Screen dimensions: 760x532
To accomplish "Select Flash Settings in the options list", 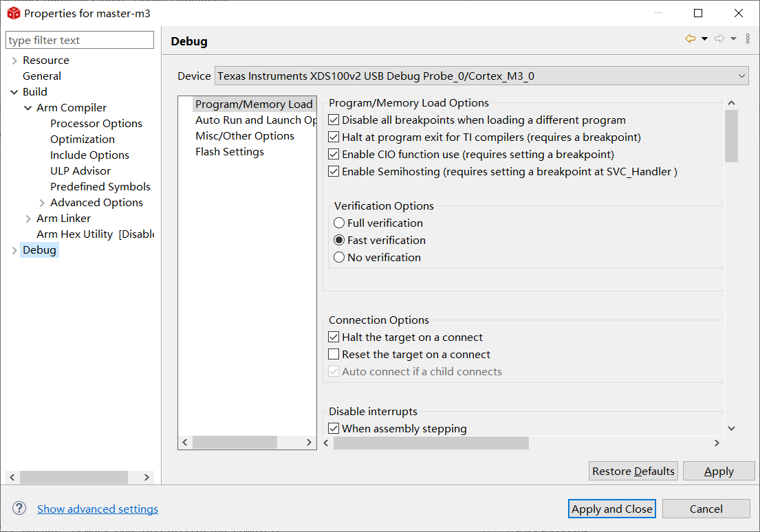I will (x=230, y=152).
